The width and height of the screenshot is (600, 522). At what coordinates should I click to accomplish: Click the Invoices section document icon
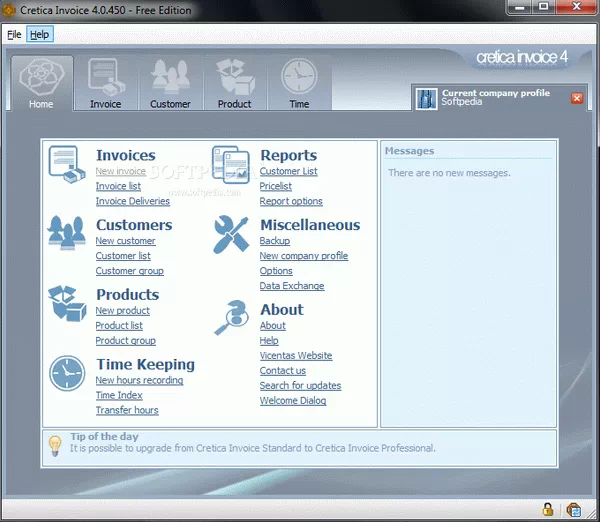coord(67,165)
